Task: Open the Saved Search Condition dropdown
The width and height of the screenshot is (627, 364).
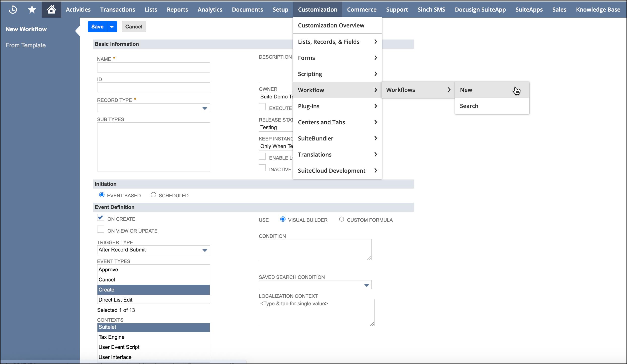Action: coord(366,284)
